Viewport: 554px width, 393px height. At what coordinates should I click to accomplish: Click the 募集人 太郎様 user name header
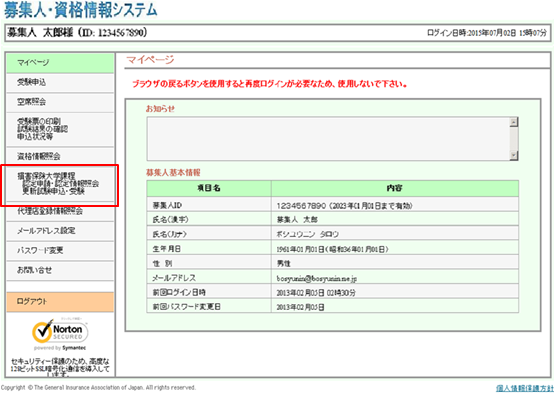(77, 33)
